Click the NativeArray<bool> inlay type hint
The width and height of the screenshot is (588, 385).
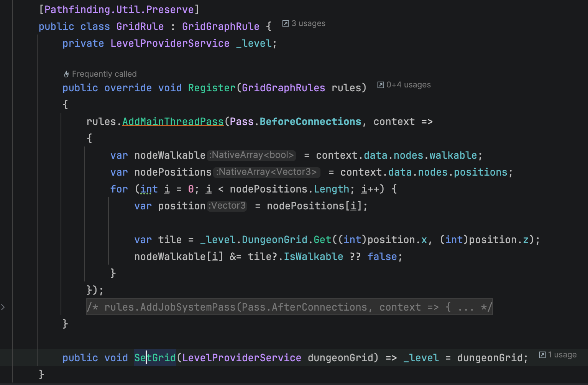point(251,155)
